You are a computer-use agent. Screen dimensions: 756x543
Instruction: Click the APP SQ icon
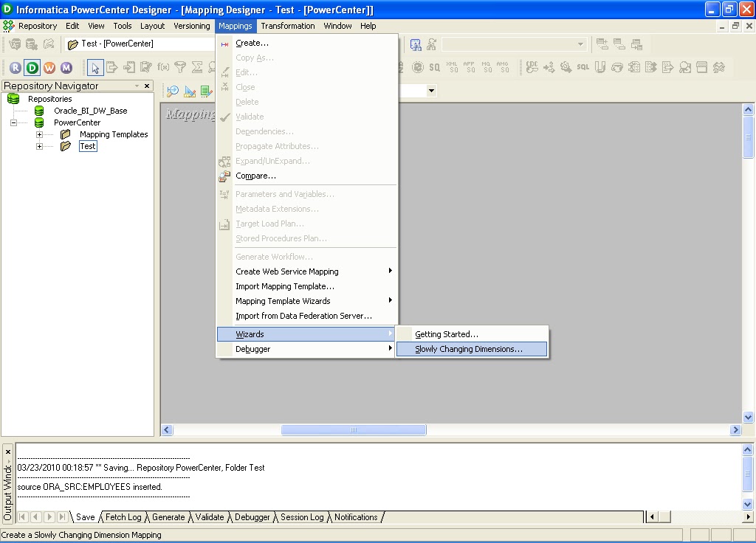pyautogui.click(x=469, y=67)
